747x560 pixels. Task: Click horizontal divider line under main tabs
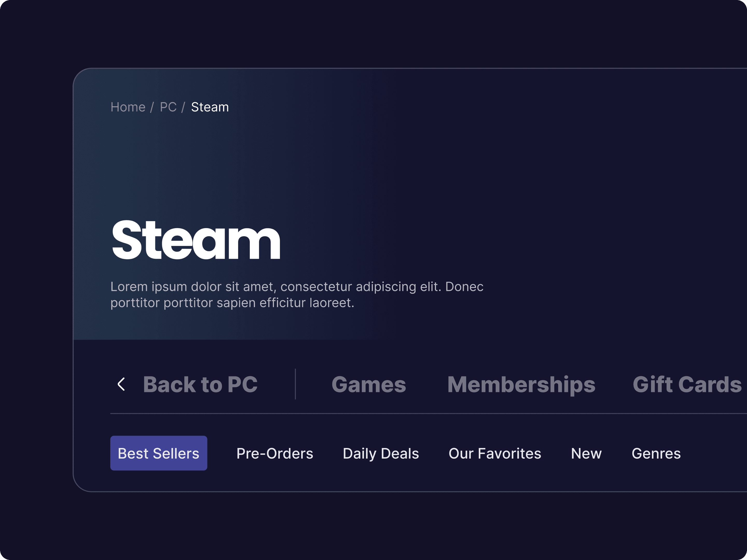(426, 414)
